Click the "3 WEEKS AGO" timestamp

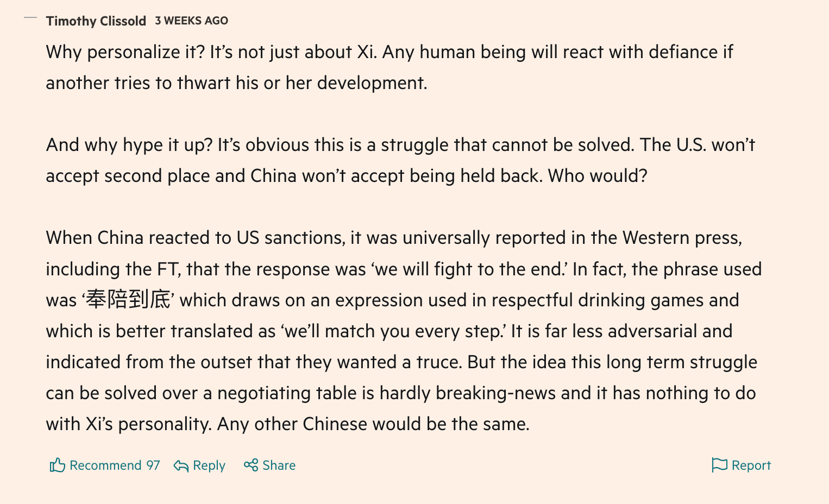pyautogui.click(x=191, y=21)
